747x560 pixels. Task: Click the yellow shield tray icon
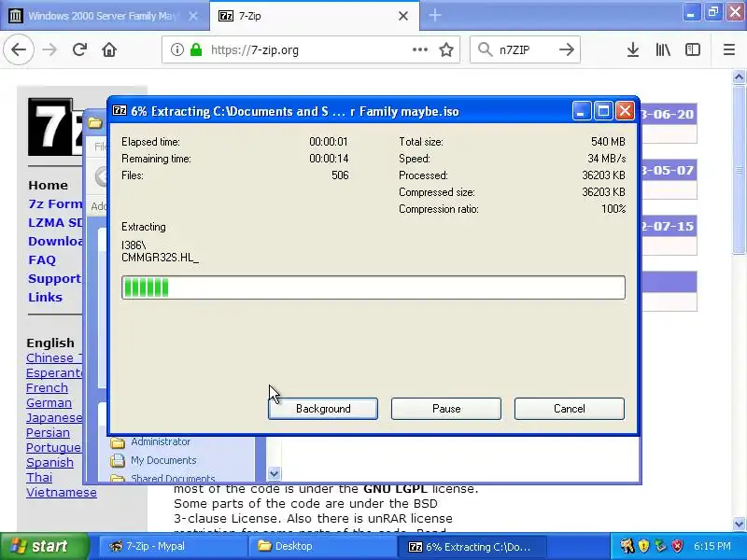pyautogui.click(x=643, y=546)
